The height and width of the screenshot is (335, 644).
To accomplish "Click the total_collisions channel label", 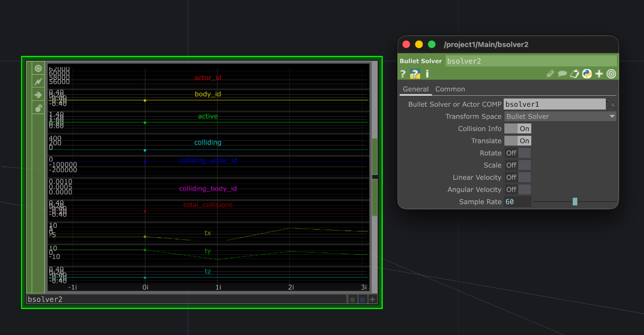I will tap(208, 205).
